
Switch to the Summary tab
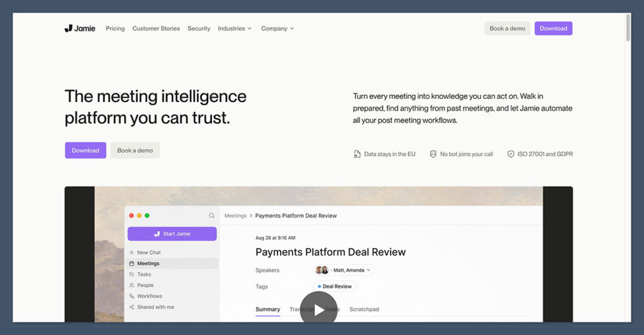[268, 310]
